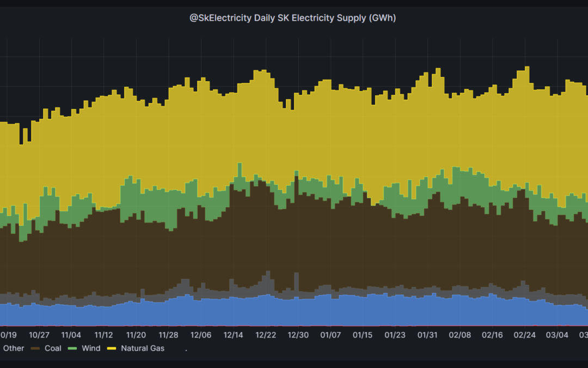Expand the chart panel by clicking its title
Image resolution: width=588 pixels, height=368 pixels.
(292, 17)
